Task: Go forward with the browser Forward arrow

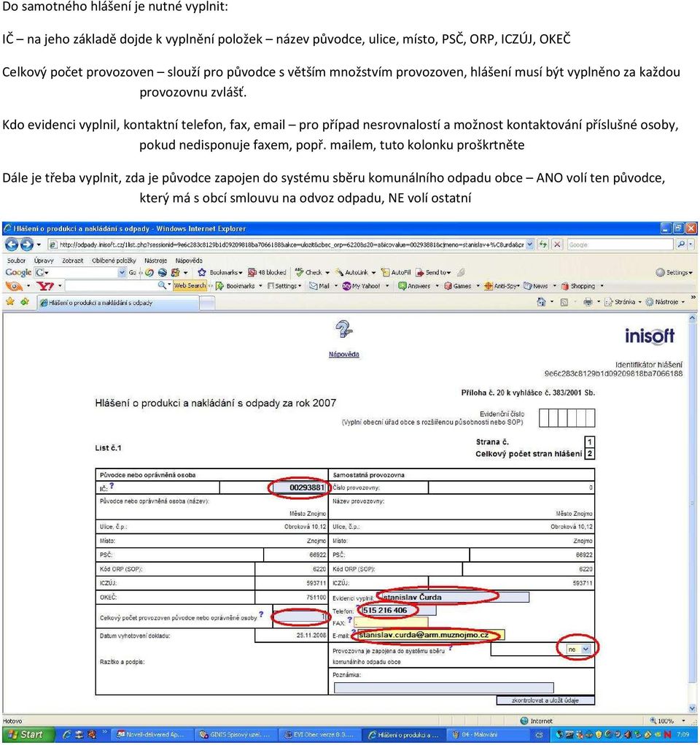Action: coord(27,244)
